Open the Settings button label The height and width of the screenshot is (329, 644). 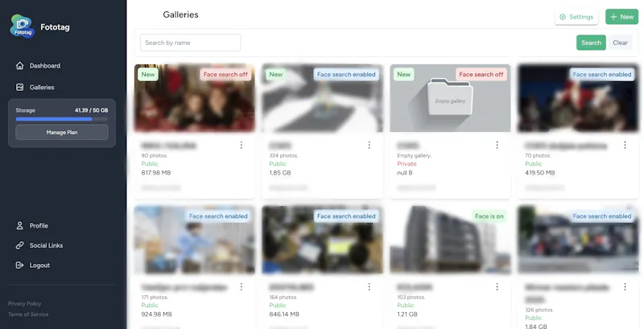pyautogui.click(x=581, y=17)
